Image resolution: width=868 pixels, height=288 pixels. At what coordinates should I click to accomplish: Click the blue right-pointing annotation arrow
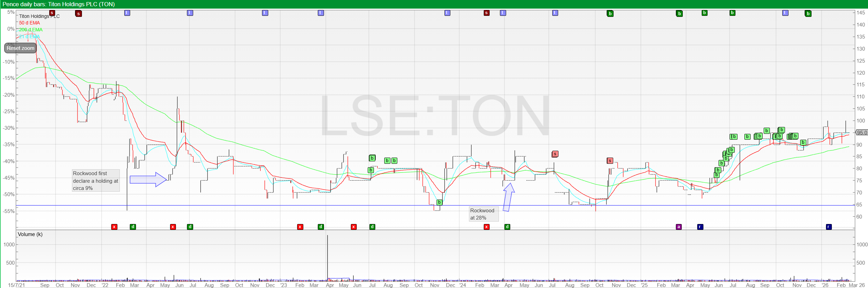[x=148, y=180]
